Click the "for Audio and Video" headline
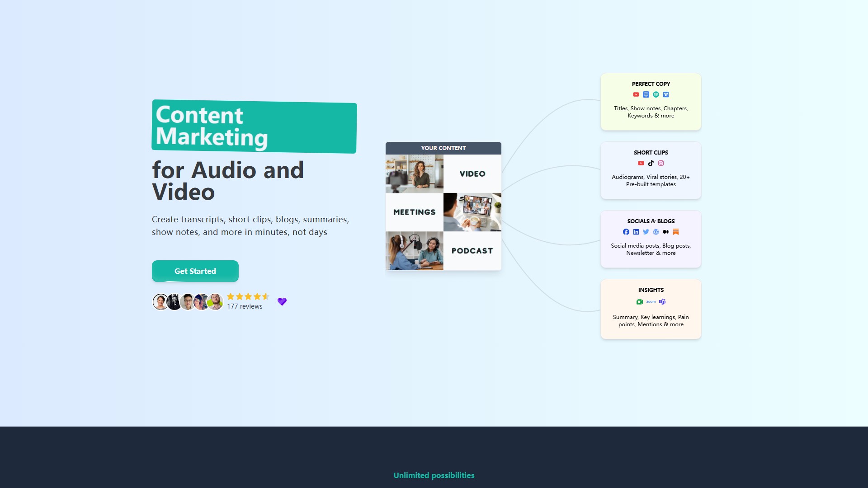Screen dimensions: 868x488 click(x=228, y=181)
